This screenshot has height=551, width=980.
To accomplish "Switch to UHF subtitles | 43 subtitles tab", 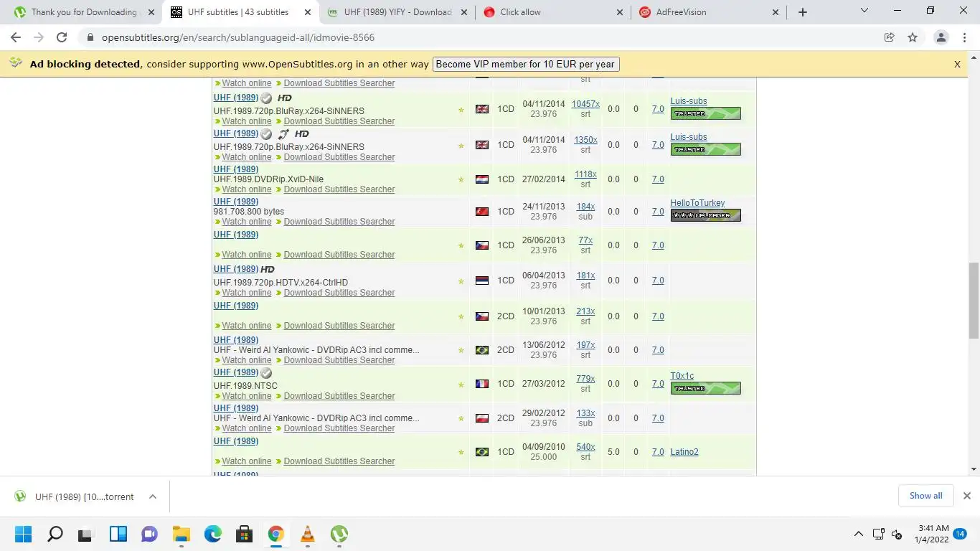I will point(241,12).
